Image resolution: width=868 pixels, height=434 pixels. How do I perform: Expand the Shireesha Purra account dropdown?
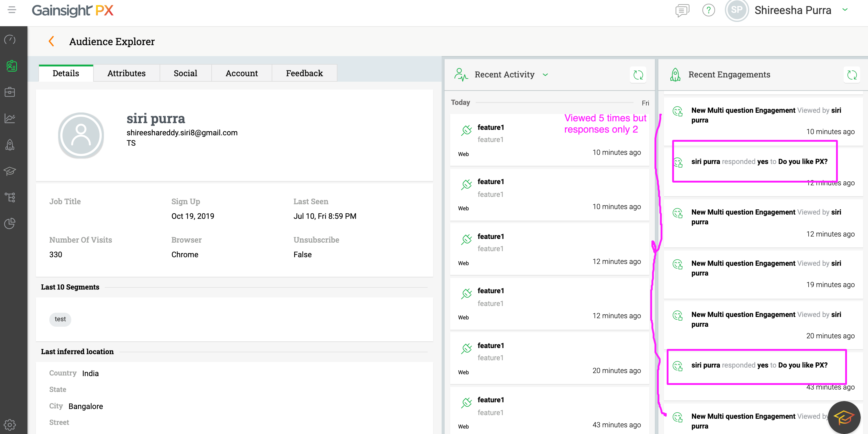point(845,10)
